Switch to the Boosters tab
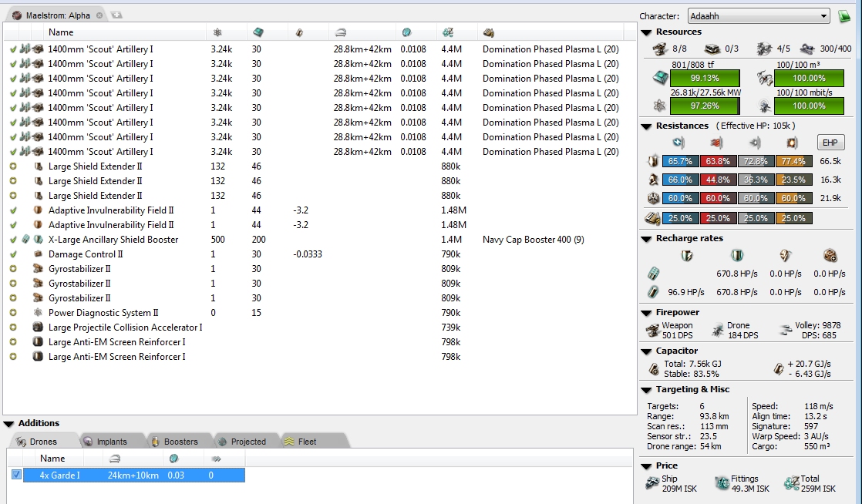 tap(181, 442)
